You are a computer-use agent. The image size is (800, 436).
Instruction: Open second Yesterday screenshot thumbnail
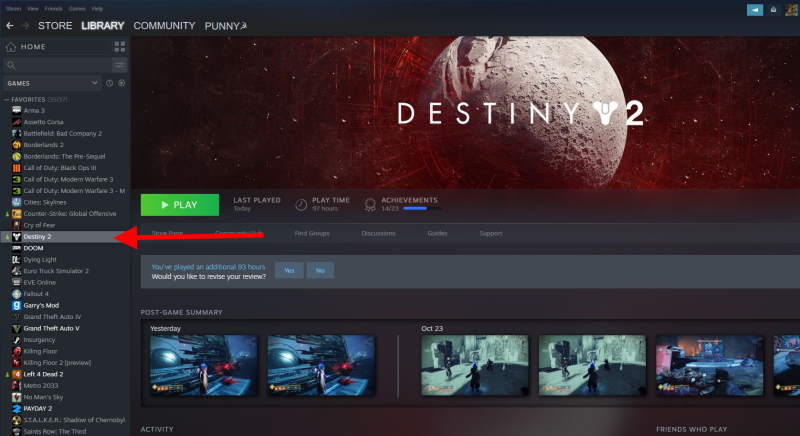[321, 366]
